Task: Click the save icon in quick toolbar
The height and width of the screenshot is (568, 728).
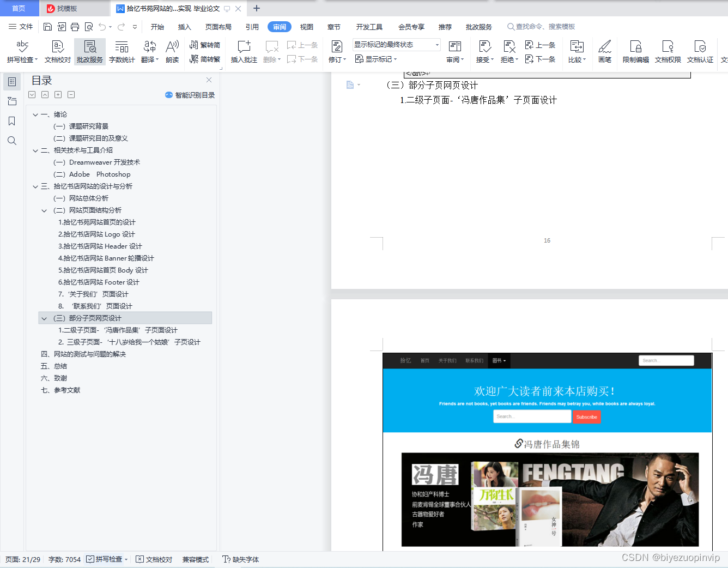Action: click(47, 27)
